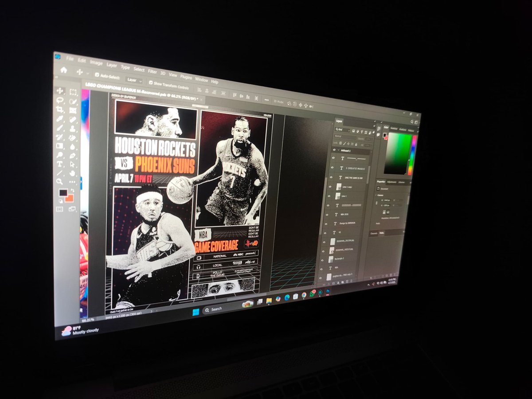532x399 pixels.
Task: Hide the VS text layer
Action: 325,233
